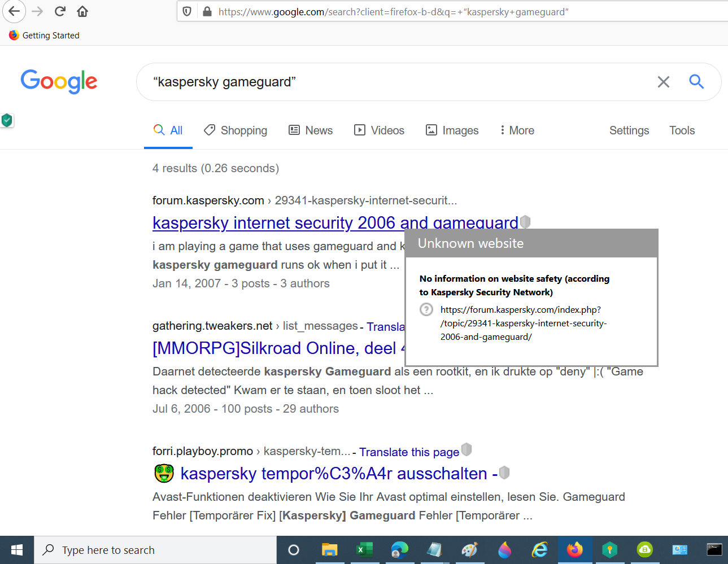Click the 'Type here to search' taskbar box

[x=155, y=550]
